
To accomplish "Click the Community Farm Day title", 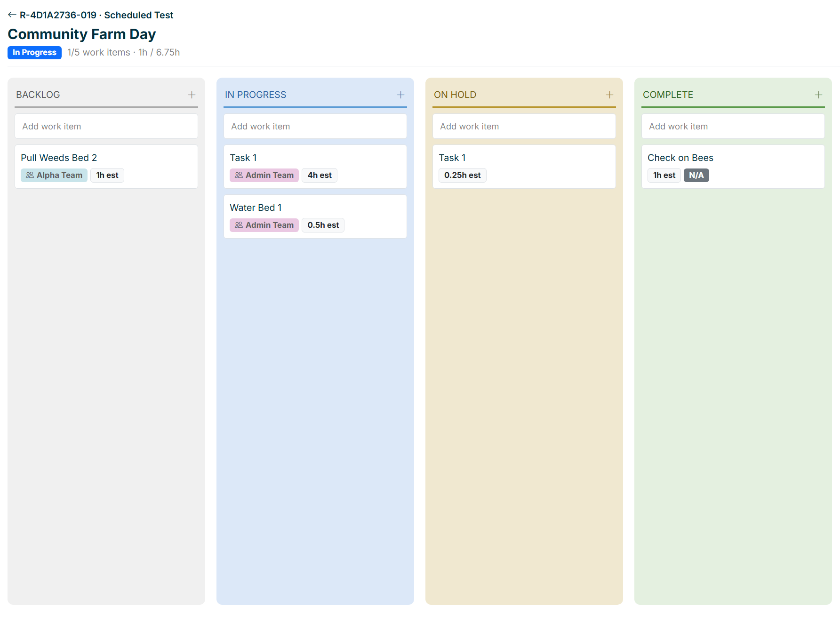I will pyautogui.click(x=82, y=33).
